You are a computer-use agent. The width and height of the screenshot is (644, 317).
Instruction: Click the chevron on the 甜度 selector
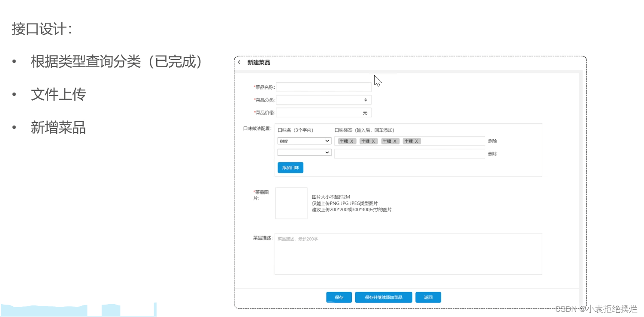tap(328, 141)
